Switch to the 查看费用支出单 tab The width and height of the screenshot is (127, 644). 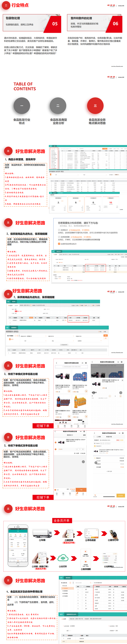click(x=72, y=614)
